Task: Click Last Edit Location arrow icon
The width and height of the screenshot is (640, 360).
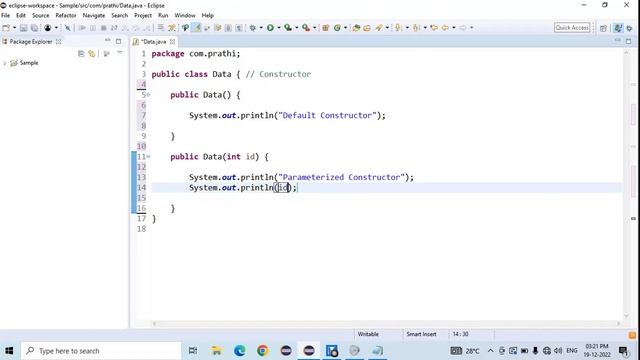Action: coord(434,28)
